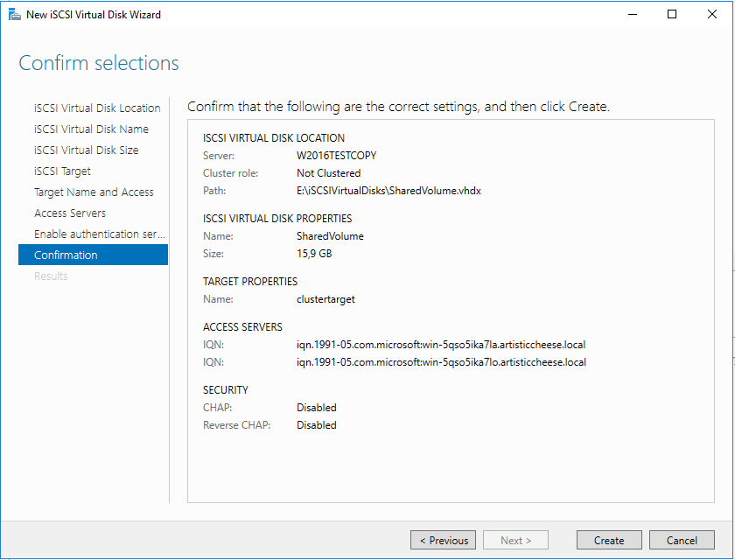The width and height of the screenshot is (735, 560).
Task: Open the iSCSI Virtual Disk Name step
Action: [91, 129]
